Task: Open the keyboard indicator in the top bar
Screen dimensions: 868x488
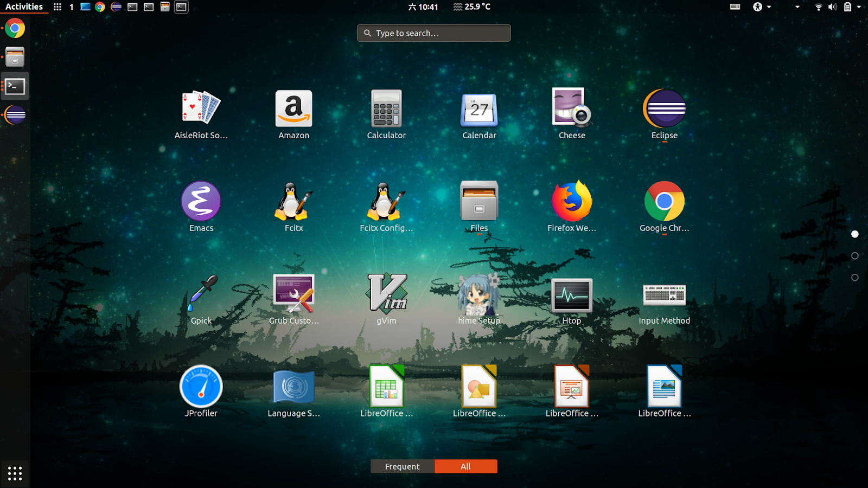Action: point(735,7)
